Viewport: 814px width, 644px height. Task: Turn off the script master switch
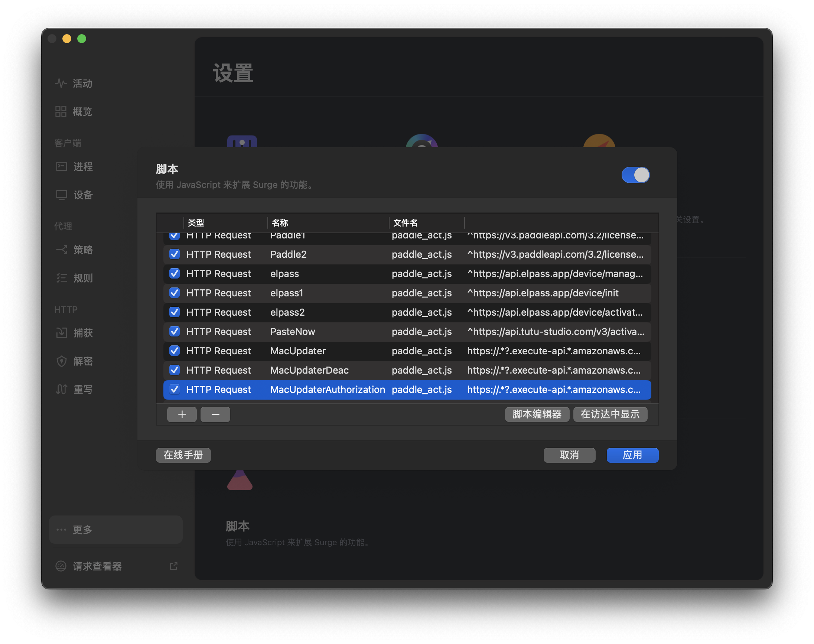tap(635, 175)
